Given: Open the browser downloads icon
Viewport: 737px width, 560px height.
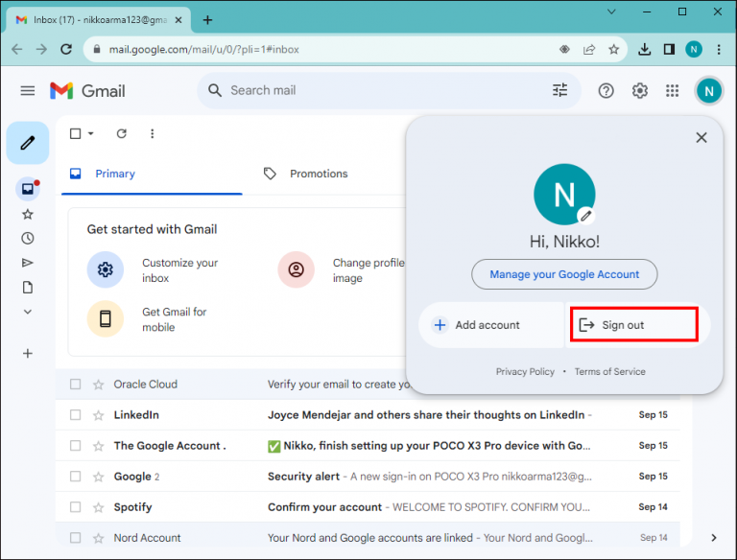Looking at the screenshot, I should click(x=645, y=49).
